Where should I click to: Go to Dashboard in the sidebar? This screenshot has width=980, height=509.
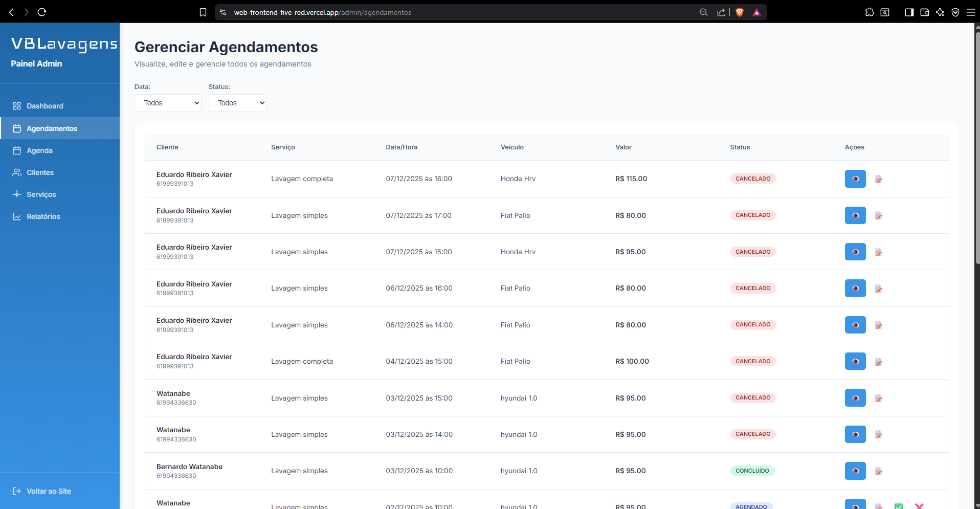[45, 106]
